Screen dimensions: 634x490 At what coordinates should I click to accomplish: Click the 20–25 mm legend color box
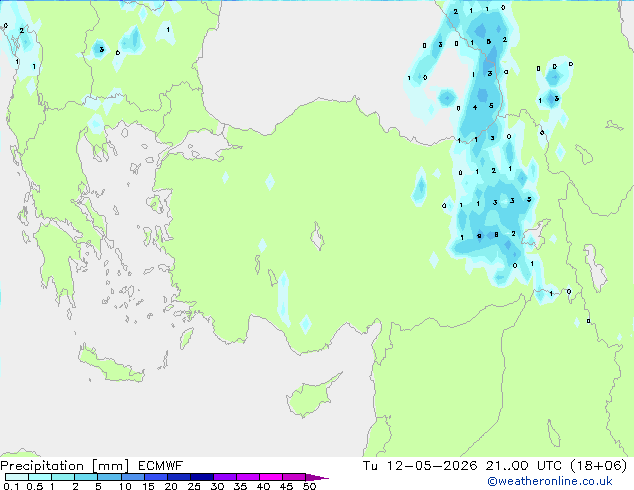point(178,477)
